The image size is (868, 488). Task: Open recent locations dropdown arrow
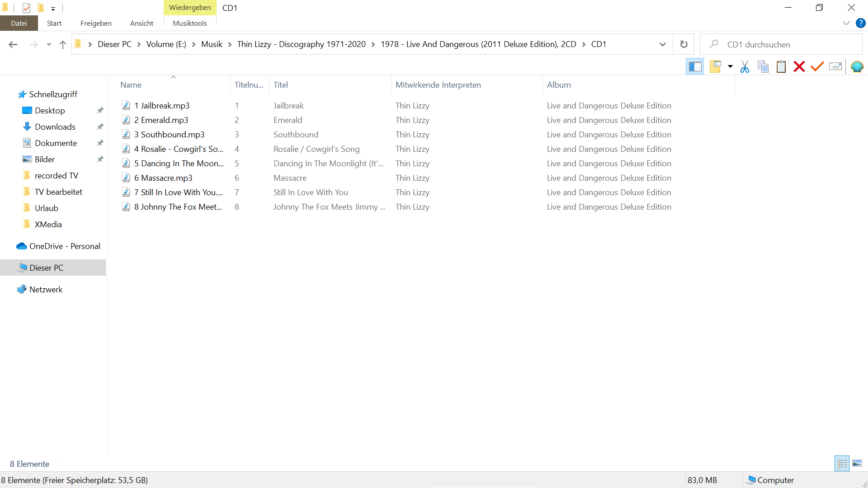pos(49,44)
